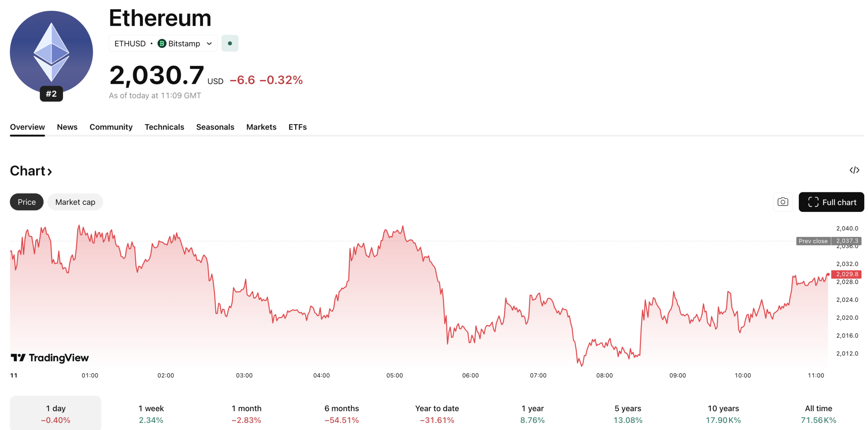
Task: Select the Year to date range
Action: coord(437,414)
